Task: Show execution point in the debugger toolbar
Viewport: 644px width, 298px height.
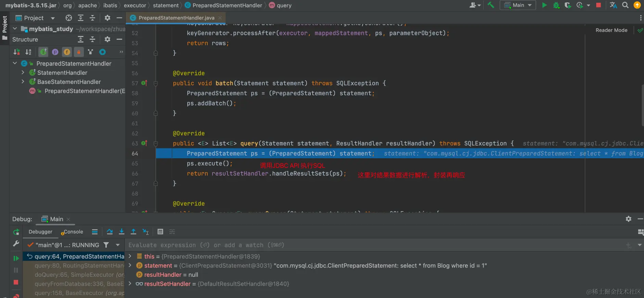Action: coord(95,232)
